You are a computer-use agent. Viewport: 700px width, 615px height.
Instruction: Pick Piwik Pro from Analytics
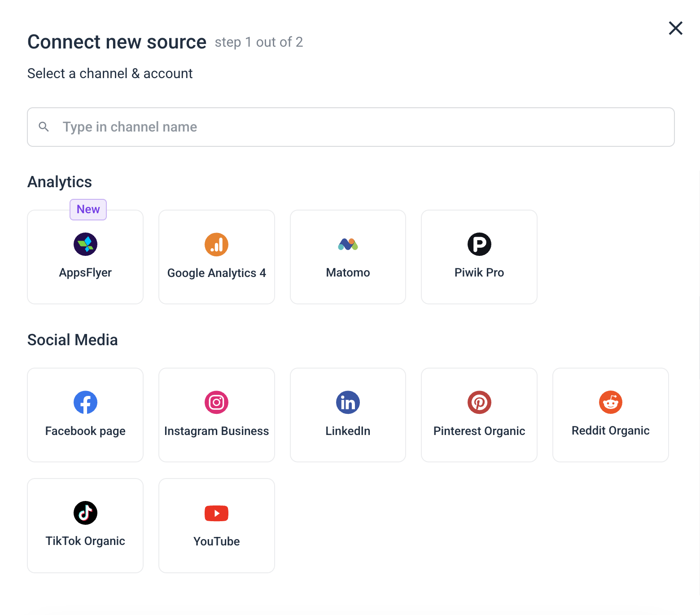point(479,257)
